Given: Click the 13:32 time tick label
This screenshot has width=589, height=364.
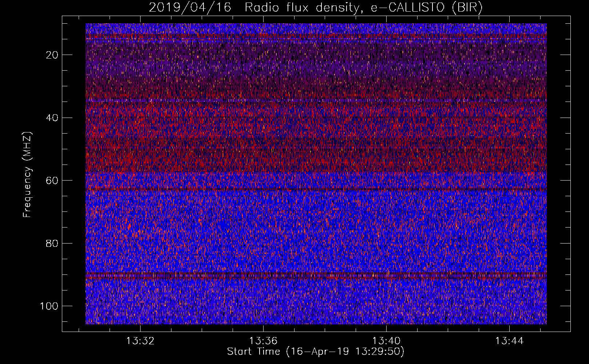Looking at the screenshot, I should [x=140, y=341].
